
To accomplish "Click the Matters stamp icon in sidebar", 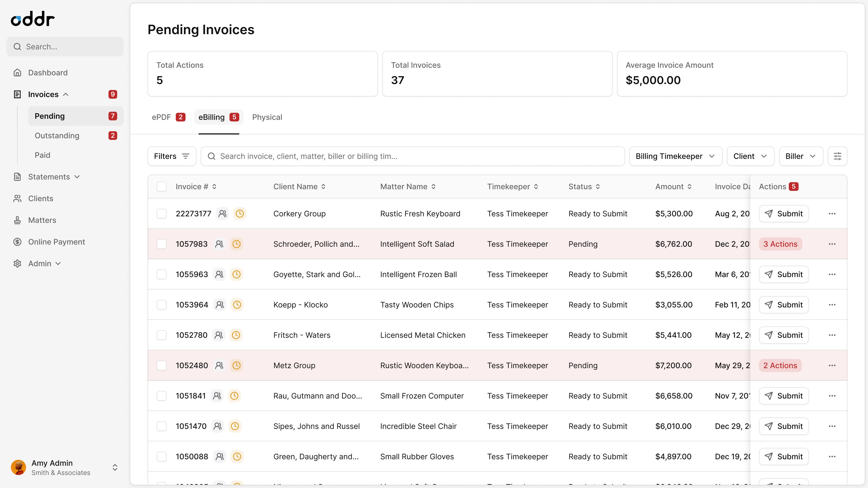I will tap(18, 220).
